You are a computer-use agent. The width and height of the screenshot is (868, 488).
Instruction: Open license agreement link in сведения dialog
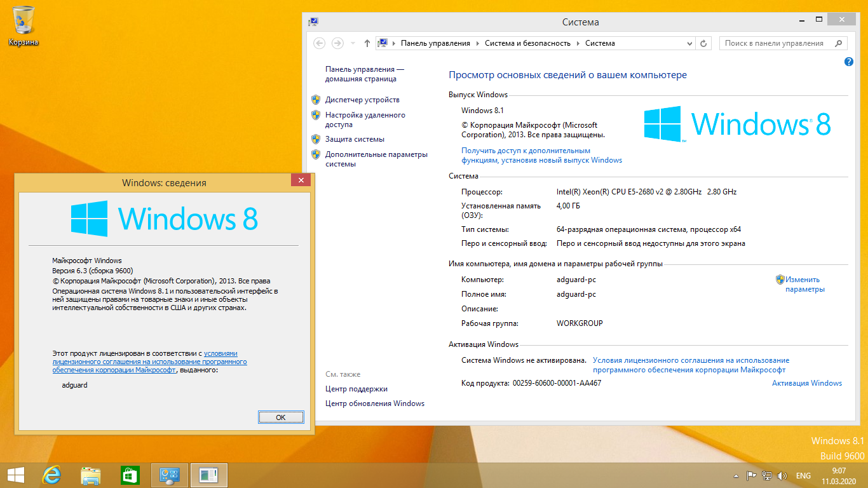[x=149, y=362]
